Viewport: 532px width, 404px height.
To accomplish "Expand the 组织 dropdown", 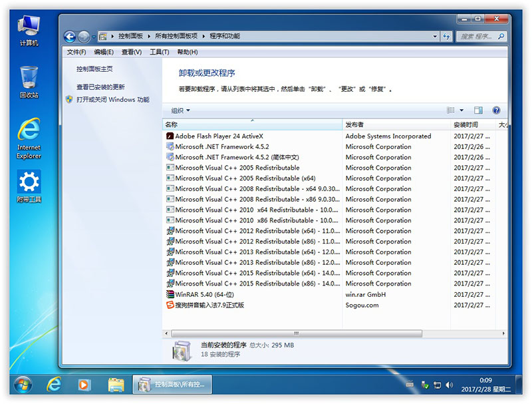I will click(180, 110).
